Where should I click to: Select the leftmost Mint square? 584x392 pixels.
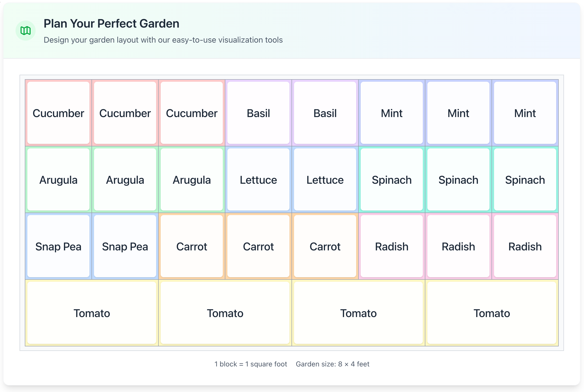pyautogui.click(x=392, y=113)
